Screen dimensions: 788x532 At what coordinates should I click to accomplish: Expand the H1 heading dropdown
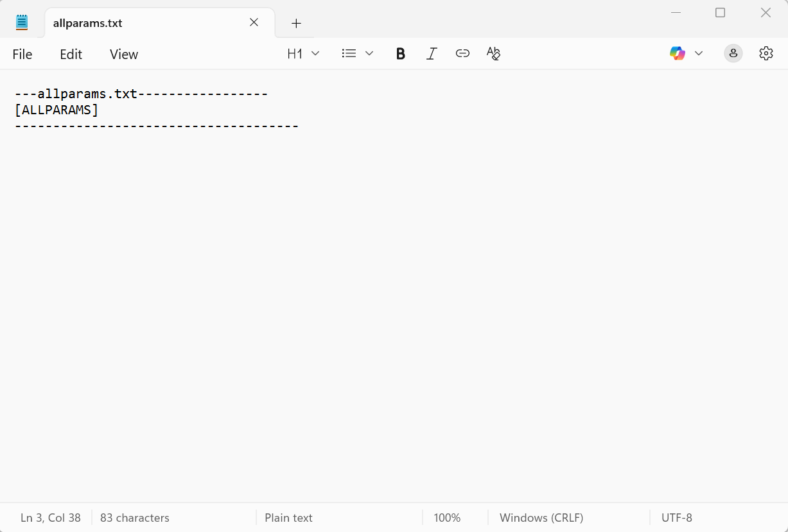pyautogui.click(x=303, y=54)
